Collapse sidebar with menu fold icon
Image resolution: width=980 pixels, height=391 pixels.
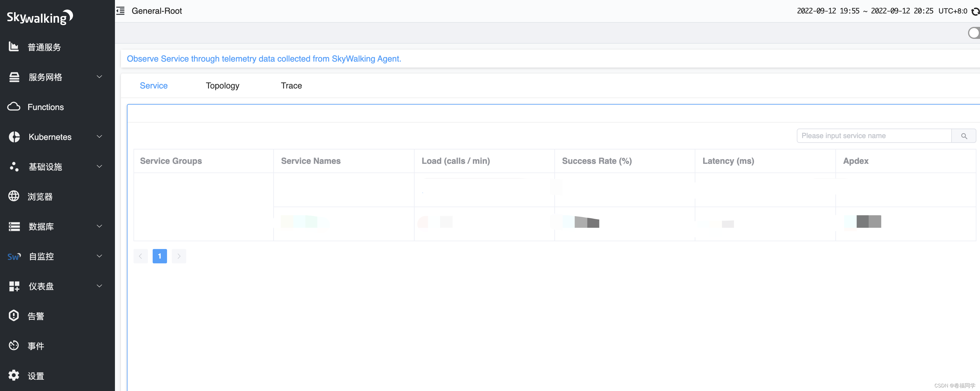[x=121, y=11]
